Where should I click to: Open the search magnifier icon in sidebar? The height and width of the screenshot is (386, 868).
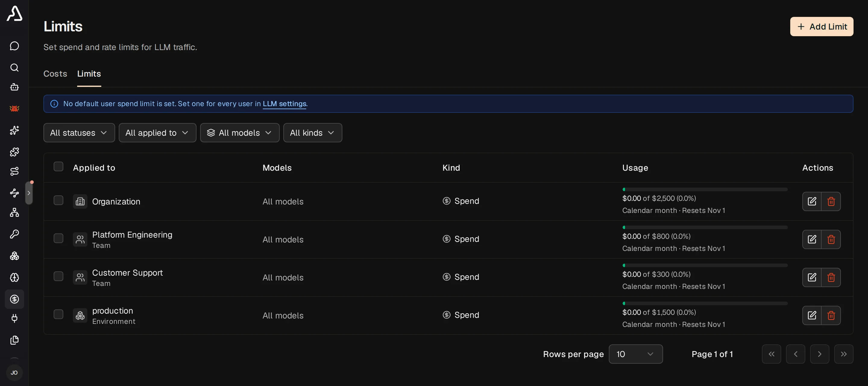14,68
